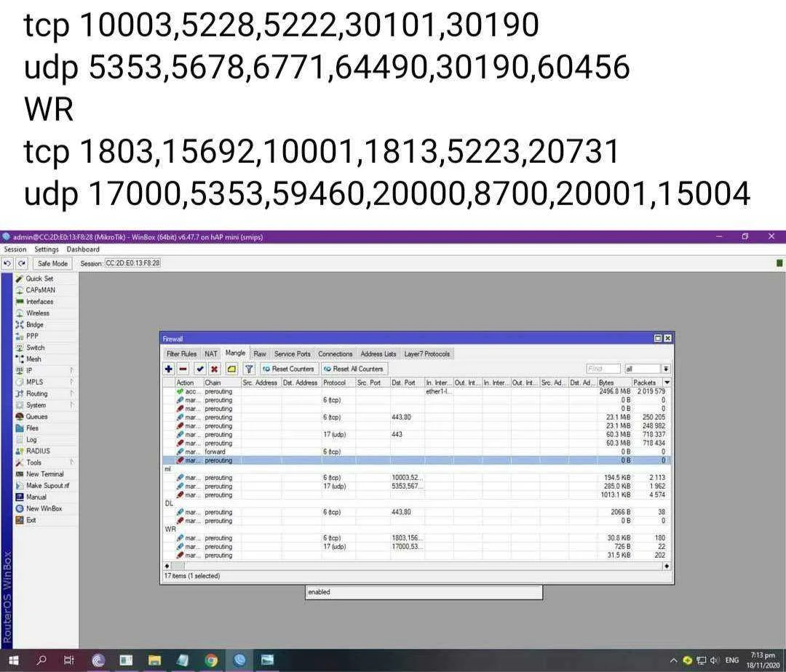Image resolution: width=786 pixels, height=672 pixels.
Task: Add a new mangle rule with plus icon
Action: tap(168, 369)
